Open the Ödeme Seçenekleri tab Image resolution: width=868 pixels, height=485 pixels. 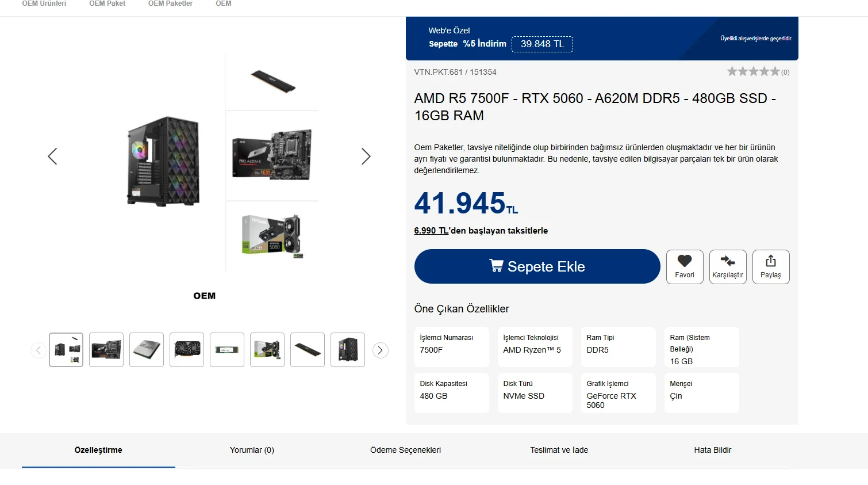click(405, 450)
